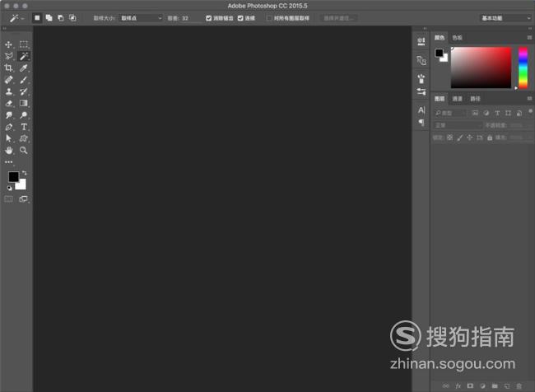The height and width of the screenshot is (392, 535).
Task: Select the Move tool
Action: 8,44
